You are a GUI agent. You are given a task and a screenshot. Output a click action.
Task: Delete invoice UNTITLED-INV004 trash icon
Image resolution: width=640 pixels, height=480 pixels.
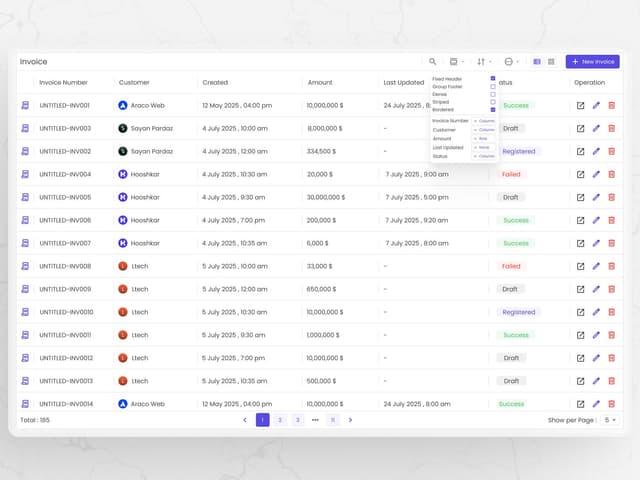(611, 174)
